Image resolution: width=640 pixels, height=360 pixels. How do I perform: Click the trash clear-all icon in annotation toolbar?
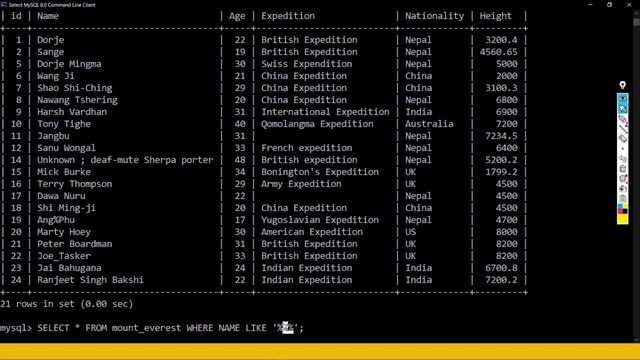point(622,169)
